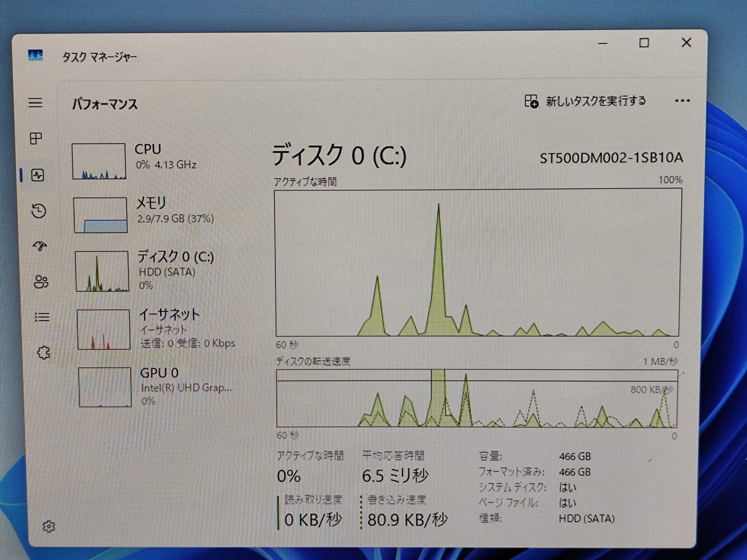The width and height of the screenshot is (747, 560).
Task: Click the ディスクの転送速度 graph title
Action: coord(313,361)
